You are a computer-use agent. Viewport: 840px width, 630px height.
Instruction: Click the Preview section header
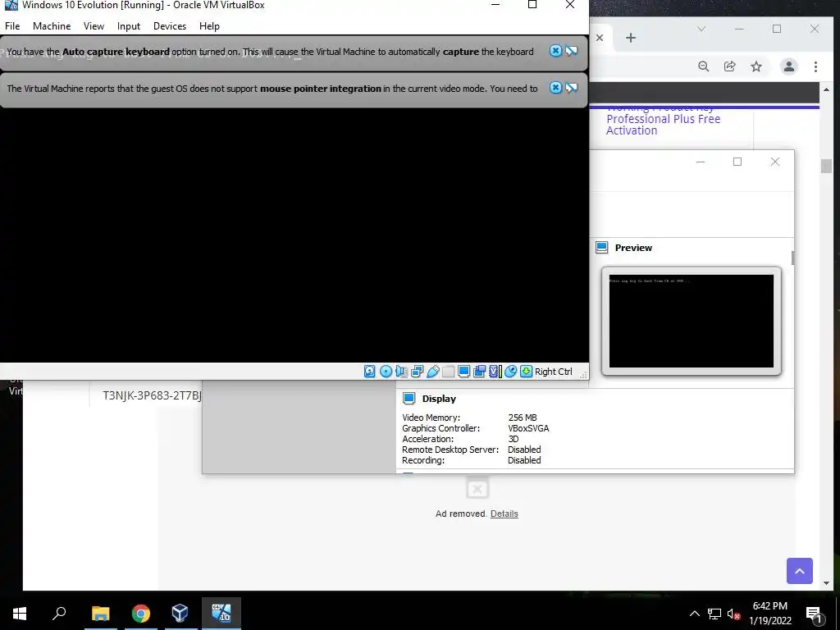tap(633, 248)
